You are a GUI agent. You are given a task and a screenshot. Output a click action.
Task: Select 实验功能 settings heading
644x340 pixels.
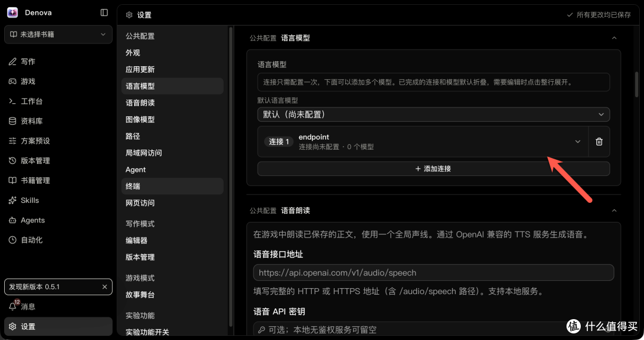tap(140, 316)
